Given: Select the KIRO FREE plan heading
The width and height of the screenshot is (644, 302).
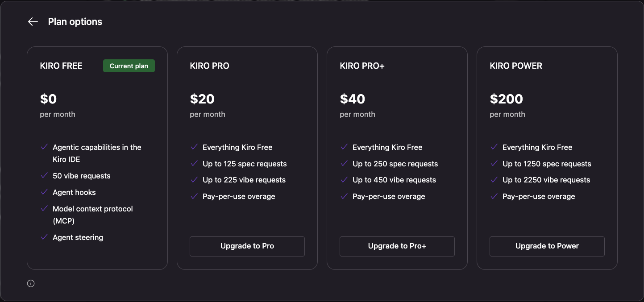Looking at the screenshot, I should click(61, 66).
